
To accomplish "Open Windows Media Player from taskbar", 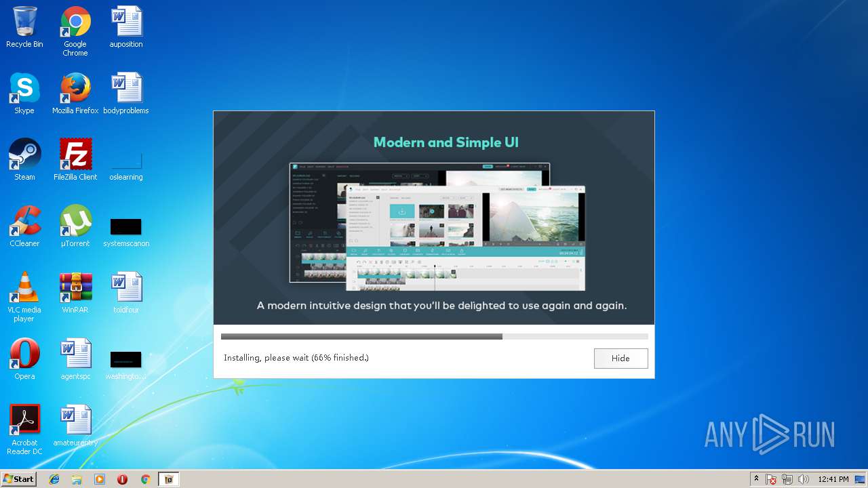I will coord(100,479).
